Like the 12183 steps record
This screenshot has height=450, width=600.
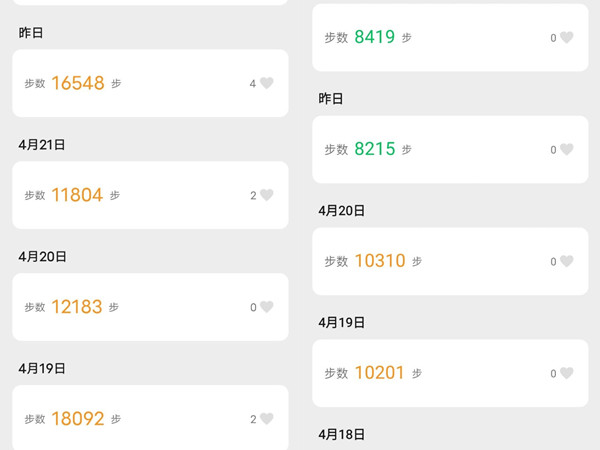pyautogui.click(x=267, y=308)
